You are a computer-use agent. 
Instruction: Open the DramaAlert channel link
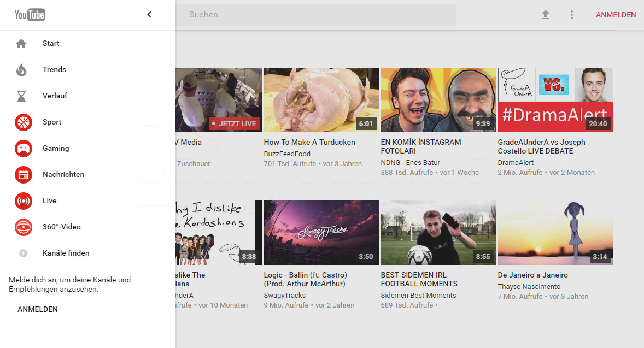516,163
